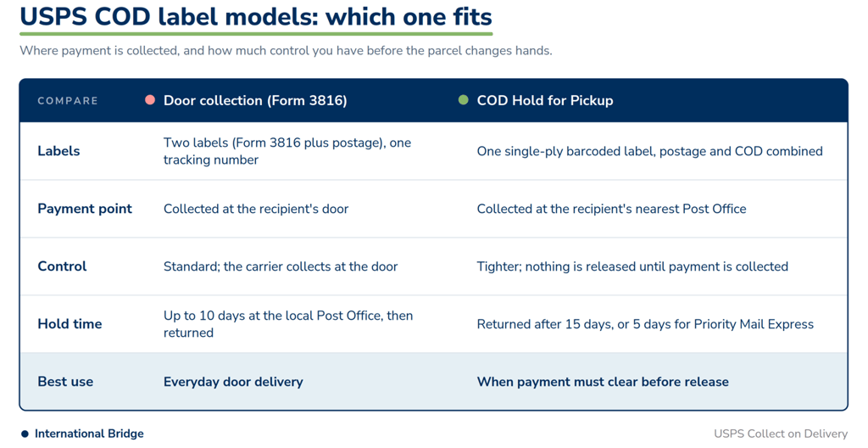Click the COMPARE label in the header

click(68, 101)
